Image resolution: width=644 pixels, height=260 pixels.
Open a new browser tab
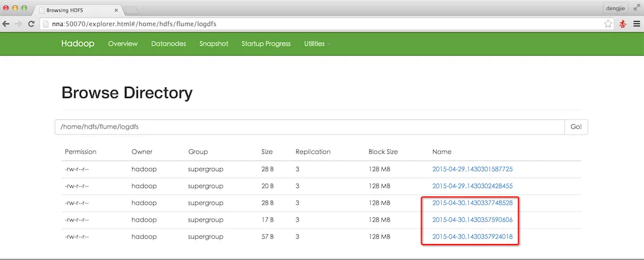click(131, 10)
